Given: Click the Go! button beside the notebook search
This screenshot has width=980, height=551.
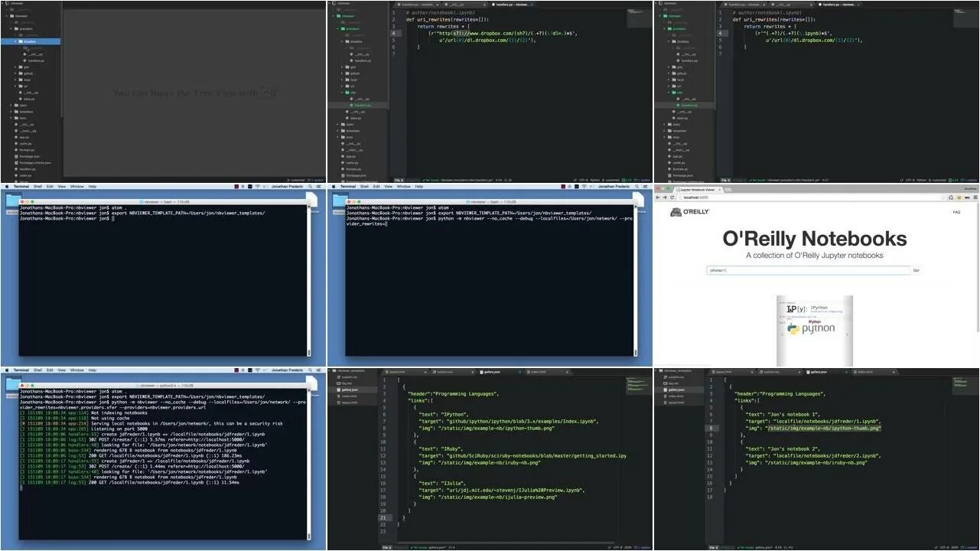Looking at the screenshot, I should 916,270.
